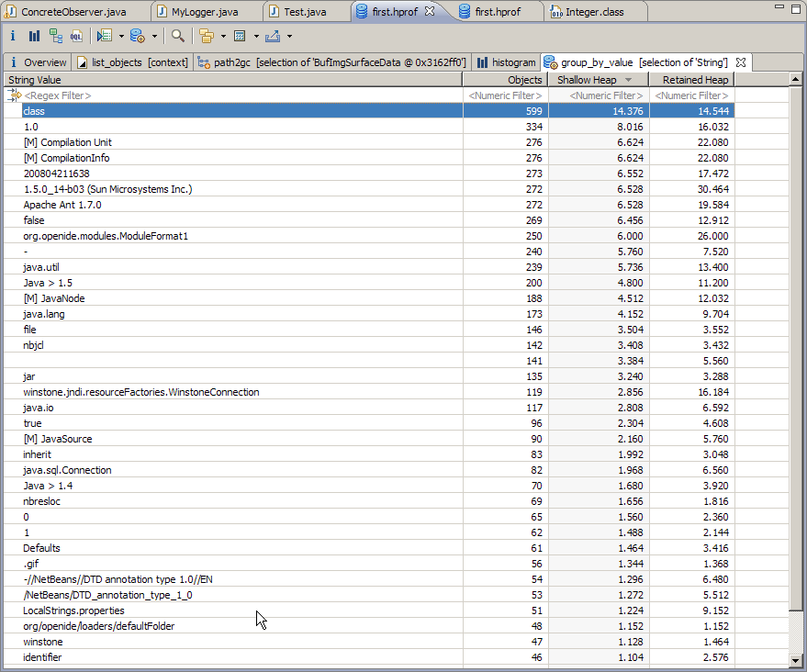Close the active first.hprof editor tab
The image size is (807, 672).
(430, 11)
